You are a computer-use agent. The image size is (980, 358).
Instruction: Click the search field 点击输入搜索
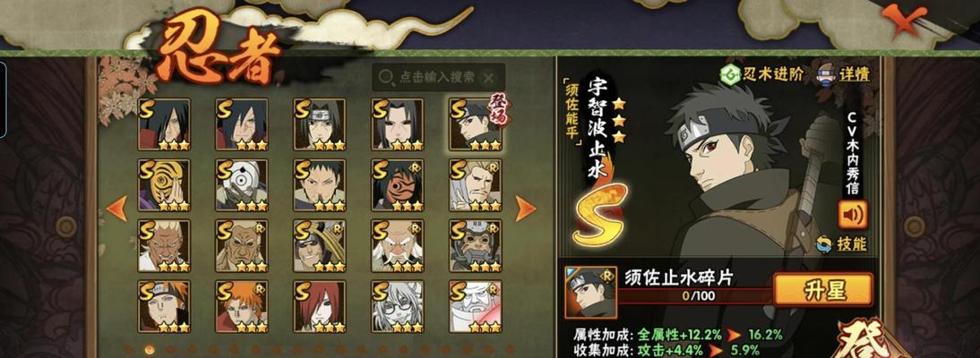pyautogui.click(x=438, y=78)
